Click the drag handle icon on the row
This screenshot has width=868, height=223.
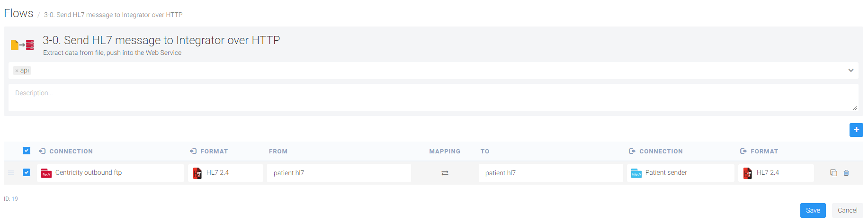coord(11,173)
